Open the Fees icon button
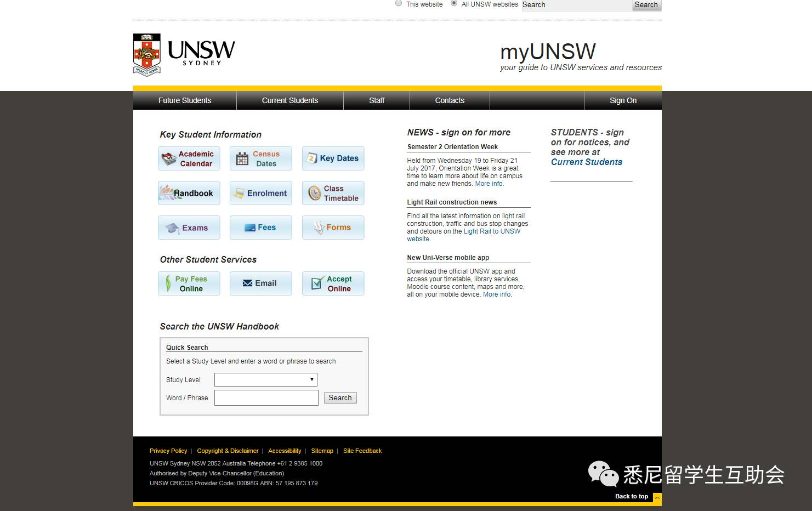This screenshot has height=511, width=812. 261,228
